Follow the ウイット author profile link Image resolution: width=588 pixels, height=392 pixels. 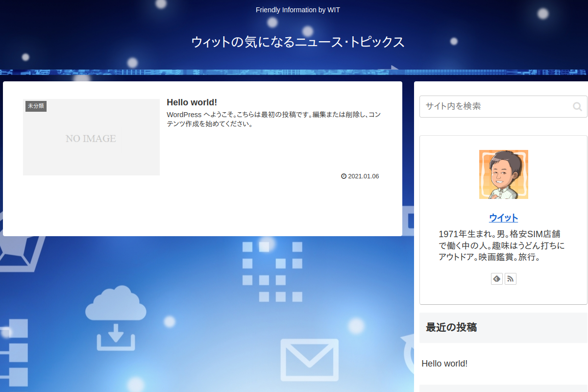point(503,218)
